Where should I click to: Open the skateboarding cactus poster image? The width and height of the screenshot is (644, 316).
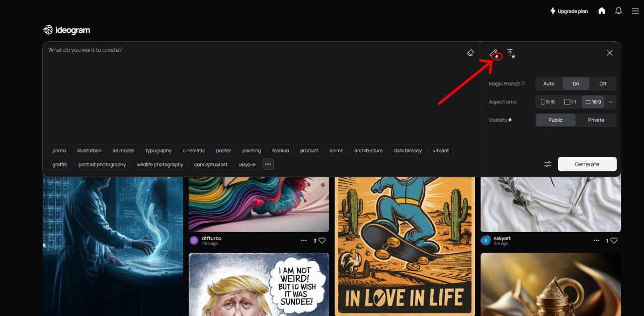coord(405,246)
